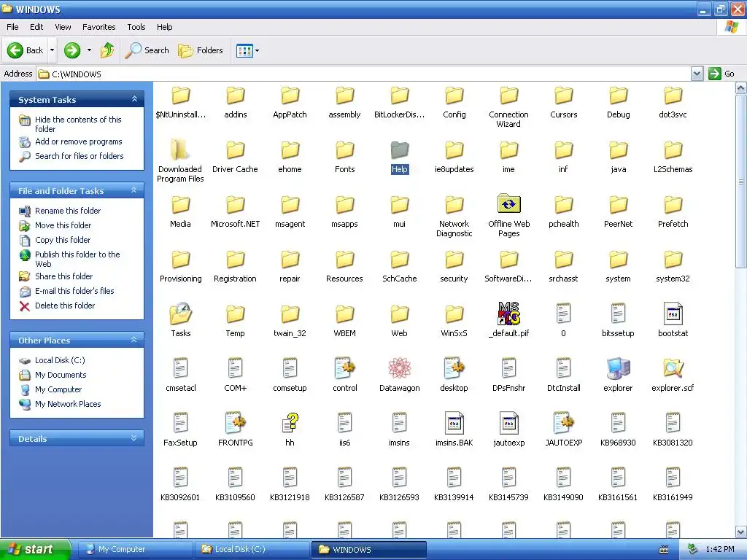Select the system32 folder icon
This screenshot has height=560, width=747.
coord(673,260)
